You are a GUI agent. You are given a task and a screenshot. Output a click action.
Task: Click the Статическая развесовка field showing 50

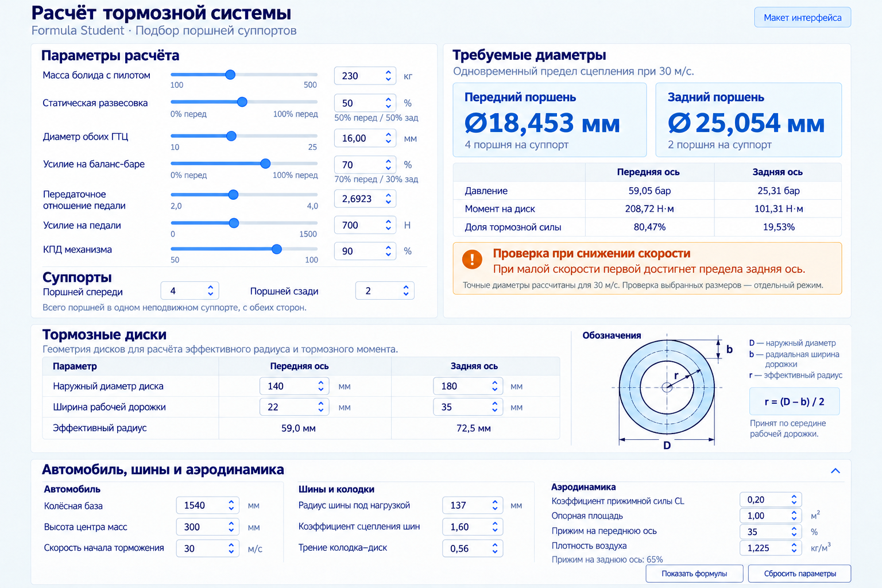point(365,103)
